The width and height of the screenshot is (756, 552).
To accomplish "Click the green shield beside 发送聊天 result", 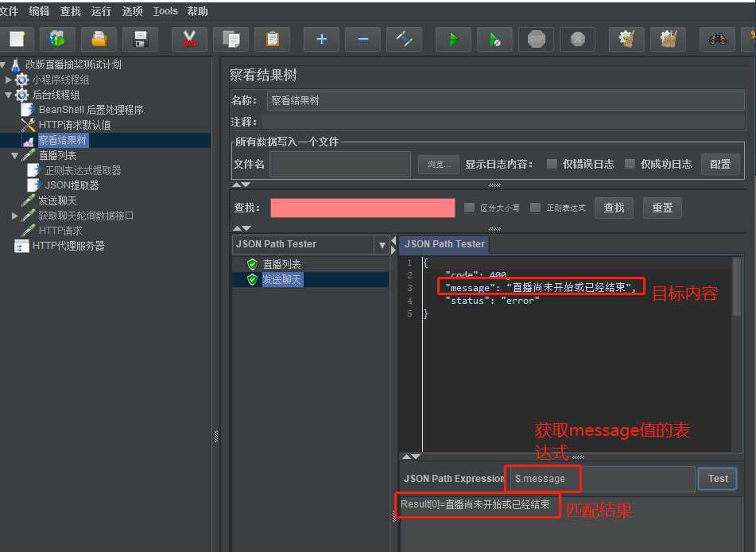I will coord(252,279).
